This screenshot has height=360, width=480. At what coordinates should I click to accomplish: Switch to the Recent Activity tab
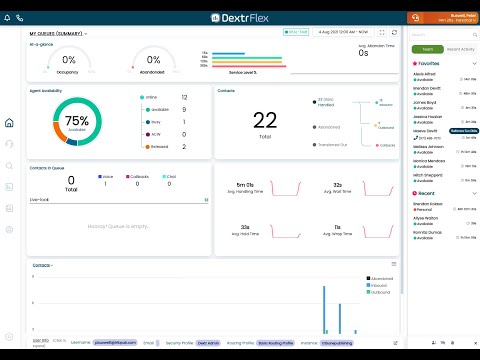click(460, 49)
